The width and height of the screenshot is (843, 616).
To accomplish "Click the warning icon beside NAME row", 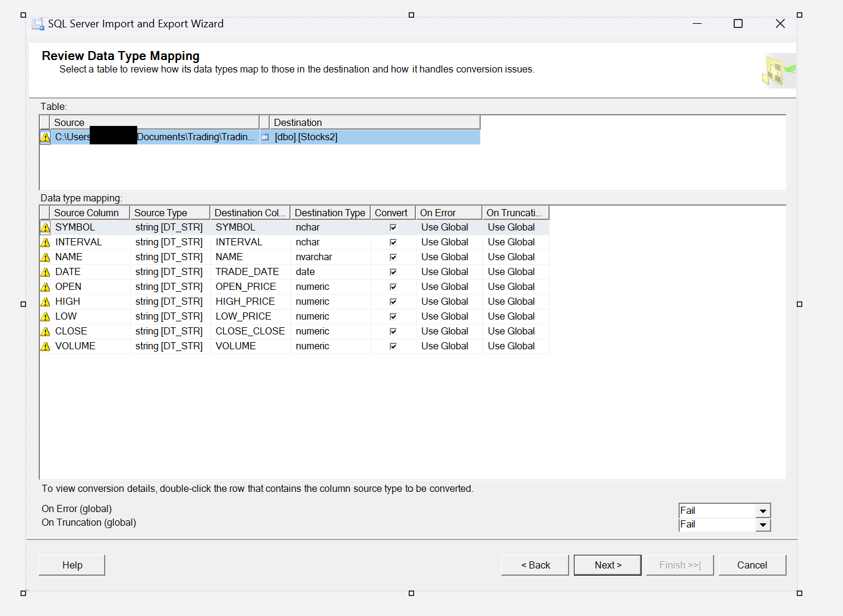I will (45, 257).
